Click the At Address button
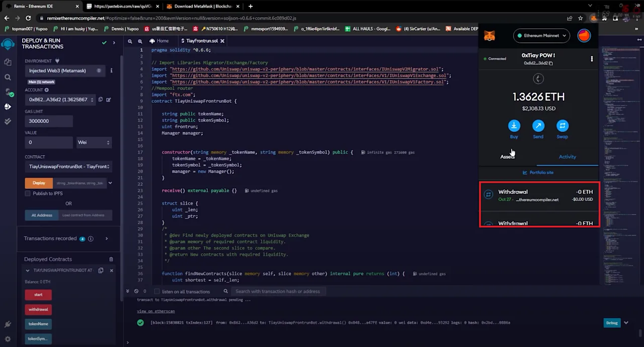This screenshot has width=644, height=347. point(42,215)
